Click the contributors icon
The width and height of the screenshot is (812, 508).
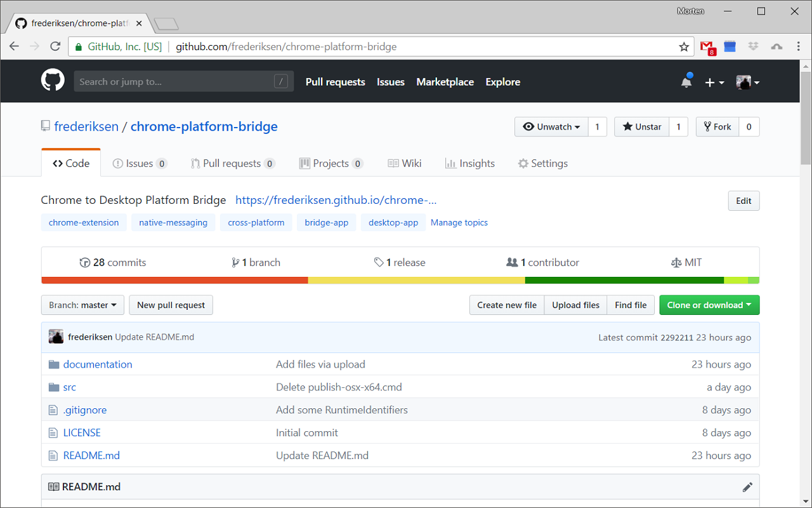(511, 262)
